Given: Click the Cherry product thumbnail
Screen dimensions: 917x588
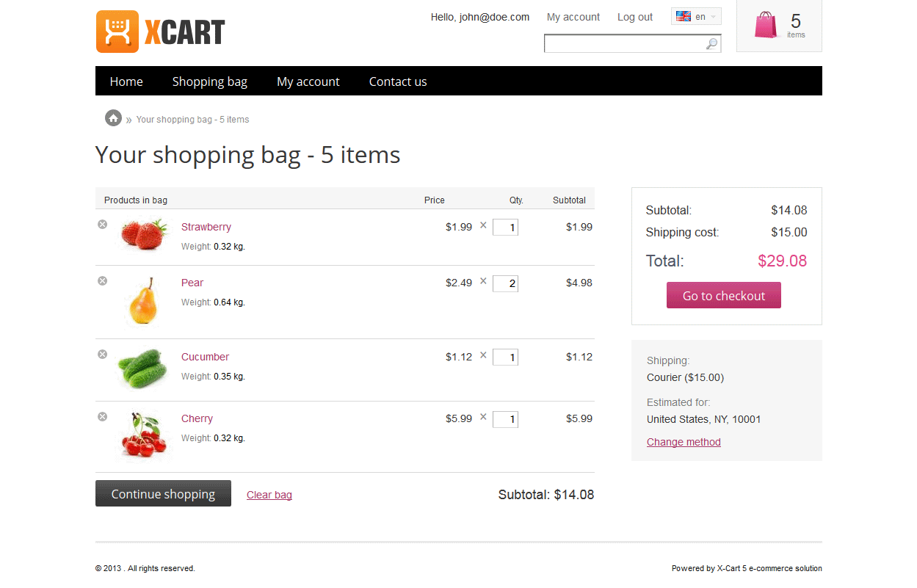Looking at the screenshot, I should 144,435.
